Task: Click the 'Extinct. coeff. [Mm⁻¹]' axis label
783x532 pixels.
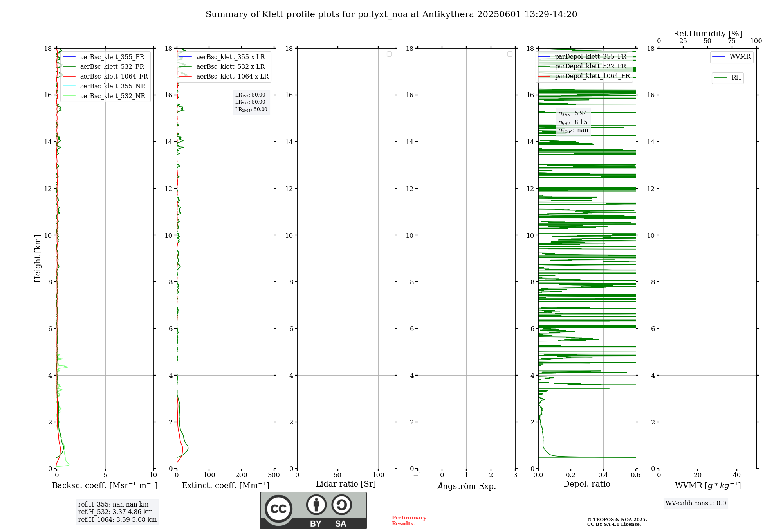Action: coord(226,485)
